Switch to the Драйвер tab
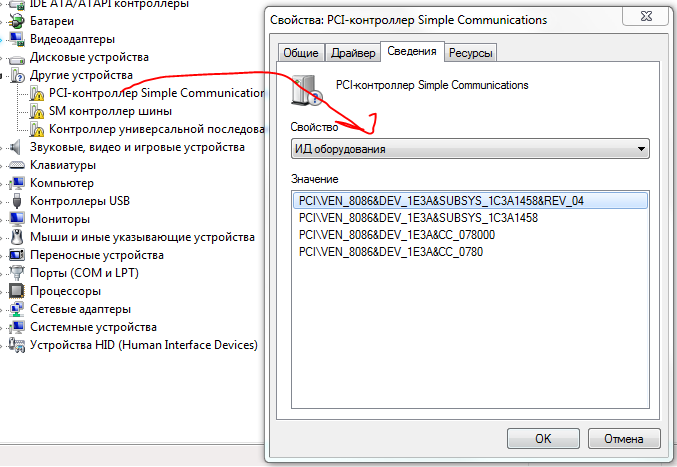The width and height of the screenshot is (677, 467). pyautogui.click(x=352, y=53)
